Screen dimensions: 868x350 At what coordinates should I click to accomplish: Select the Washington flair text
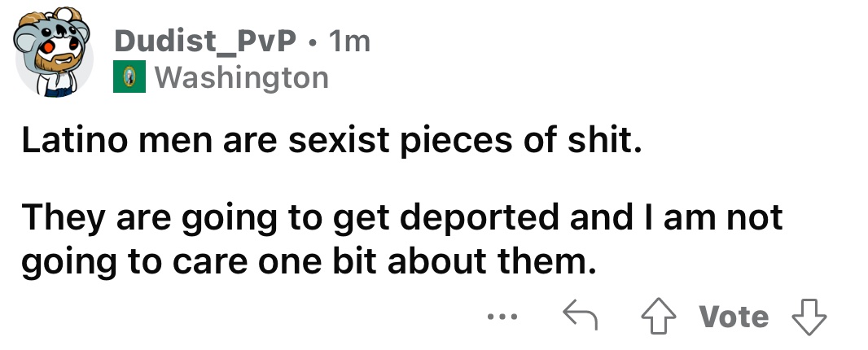[241, 78]
